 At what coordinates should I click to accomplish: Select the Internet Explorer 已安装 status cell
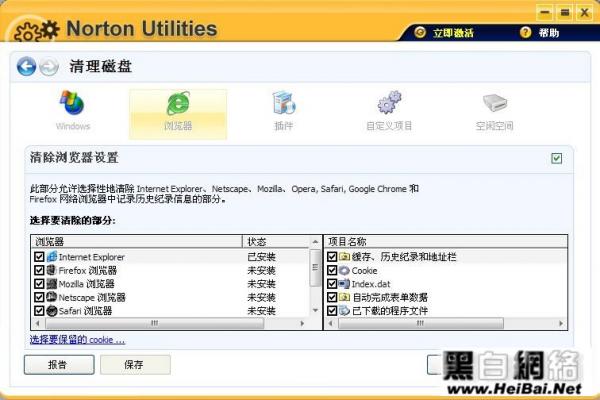coord(261,256)
